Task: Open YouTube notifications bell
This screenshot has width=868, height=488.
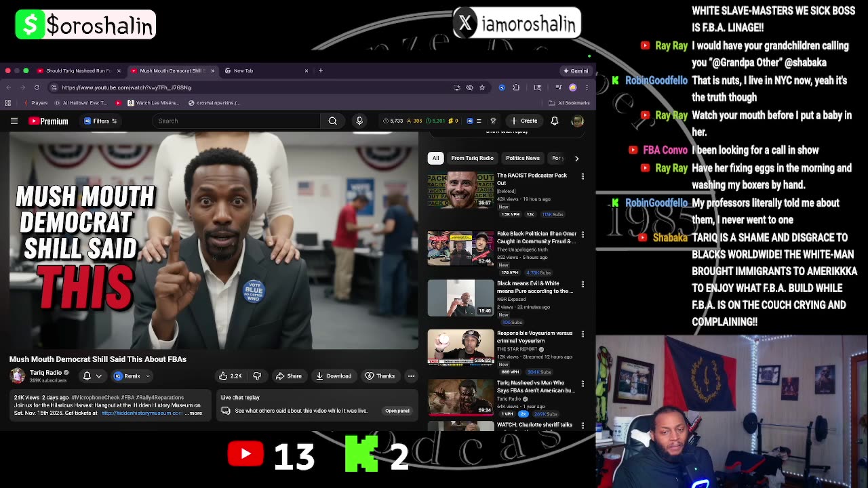Action: click(554, 121)
